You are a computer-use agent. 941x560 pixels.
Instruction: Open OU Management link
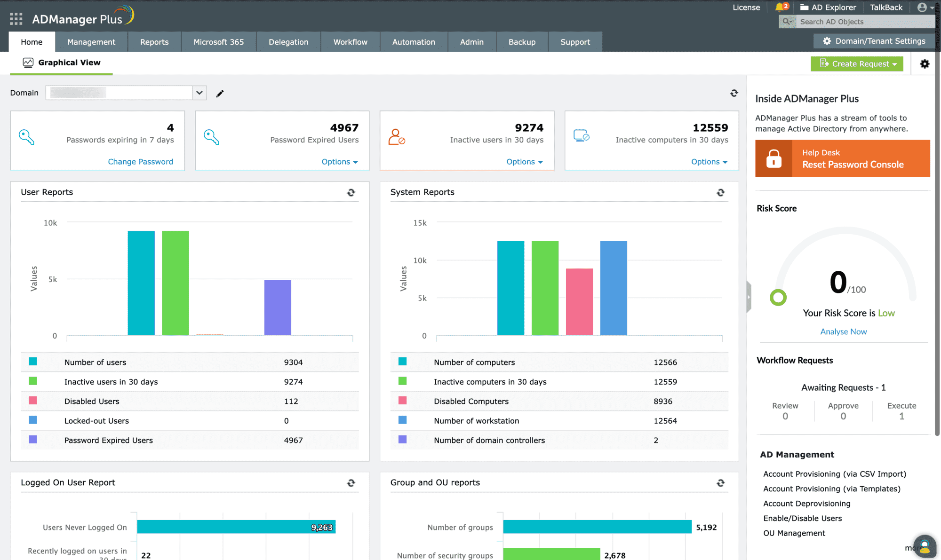tap(794, 533)
